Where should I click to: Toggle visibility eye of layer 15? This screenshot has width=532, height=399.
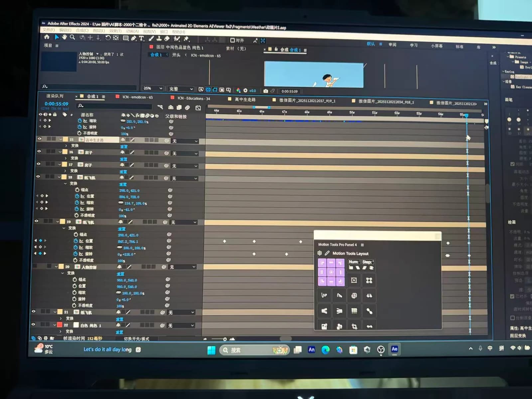(40, 139)
